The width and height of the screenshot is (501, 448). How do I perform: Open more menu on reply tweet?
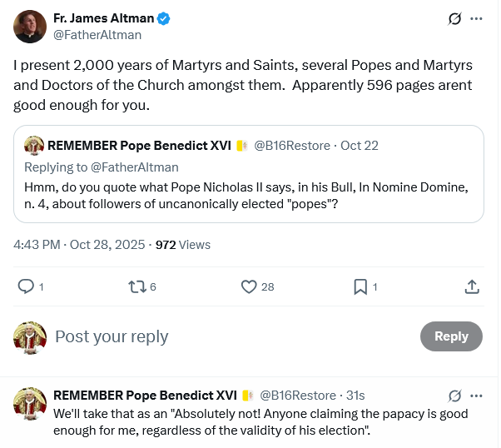[476, 396]
